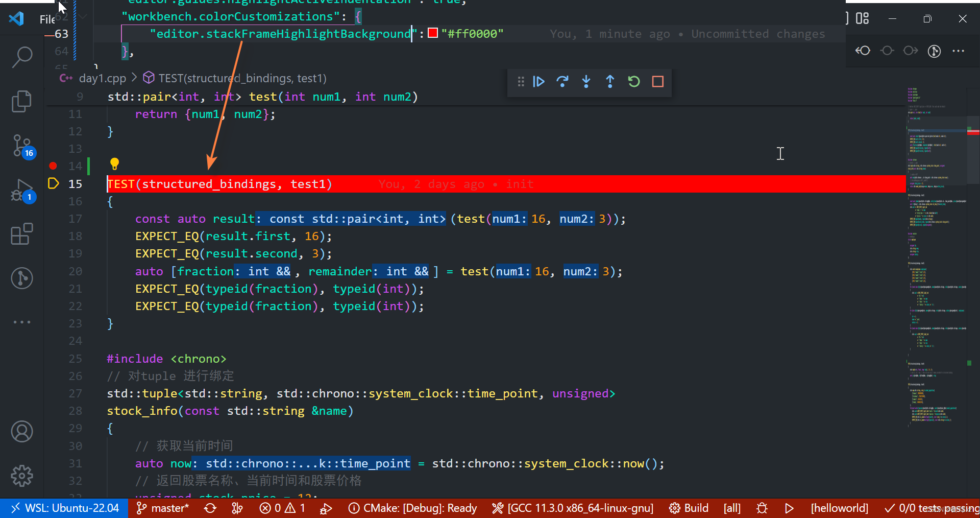980x518 pixels.
Task: Open problems panel via errors and warnings
Action: [282, 508]
